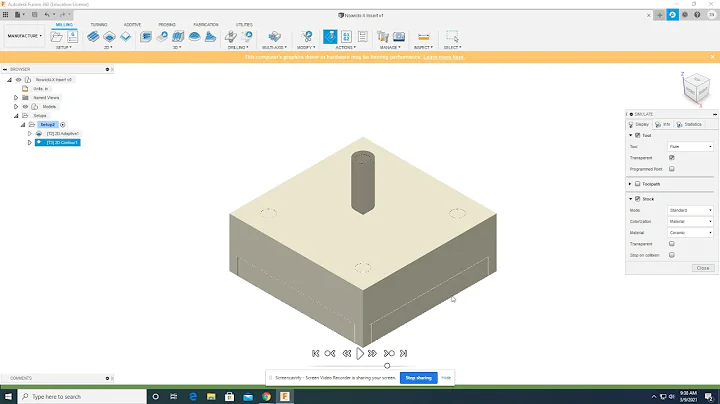Expand the Named Views tree node

pos(16,98)
